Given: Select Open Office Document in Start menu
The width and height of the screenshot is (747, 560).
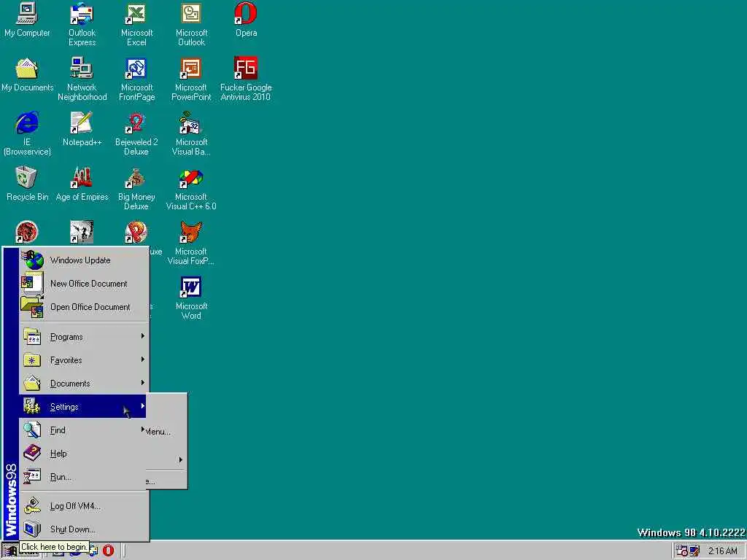Looking at the screenshot, I should (x=84, y=307).
